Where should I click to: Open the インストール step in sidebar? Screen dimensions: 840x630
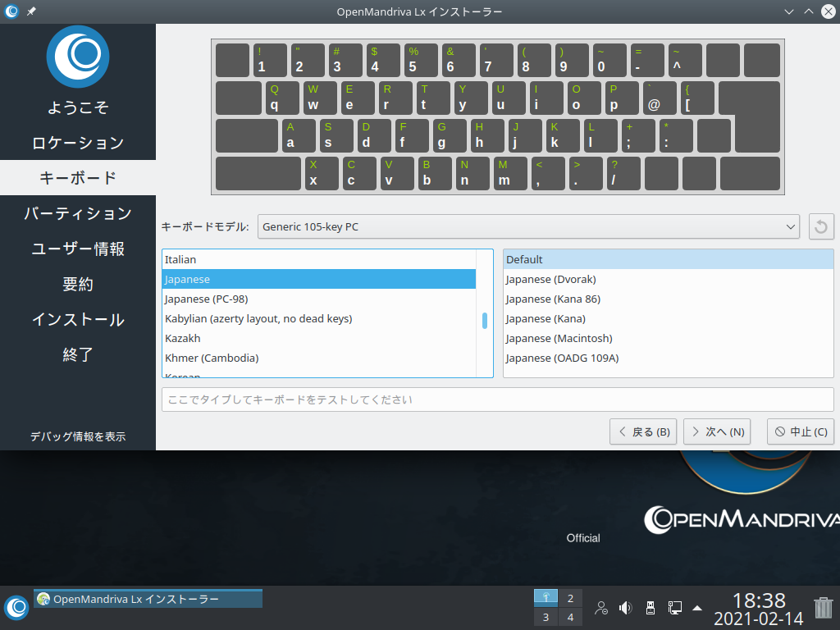pyautogui.click(x=78, y=319)
